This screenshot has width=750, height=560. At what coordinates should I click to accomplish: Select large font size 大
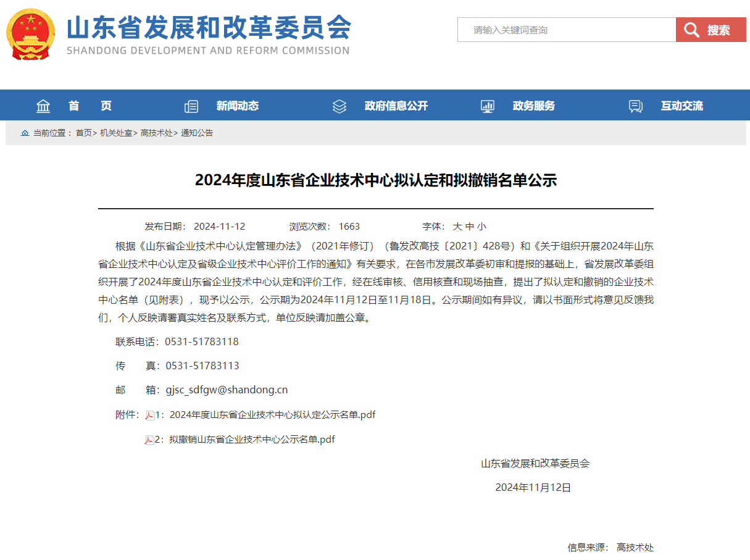pos(457,227)
